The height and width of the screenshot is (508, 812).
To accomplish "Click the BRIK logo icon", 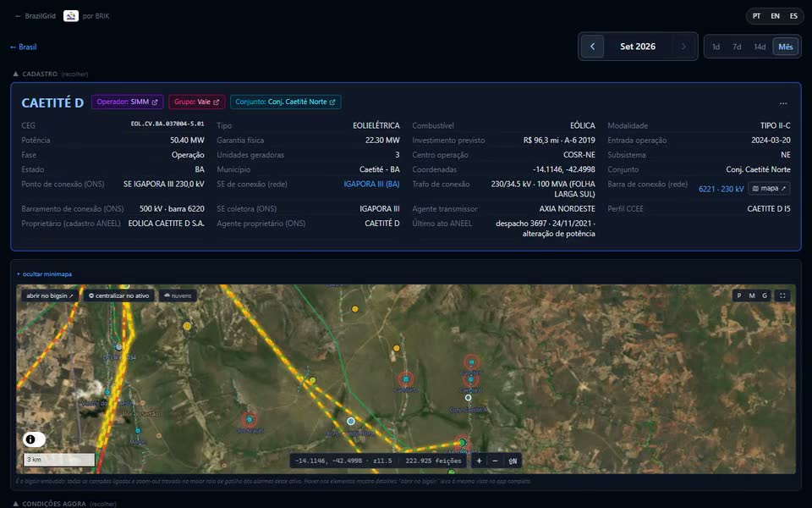I will click(x=71, y=16).
